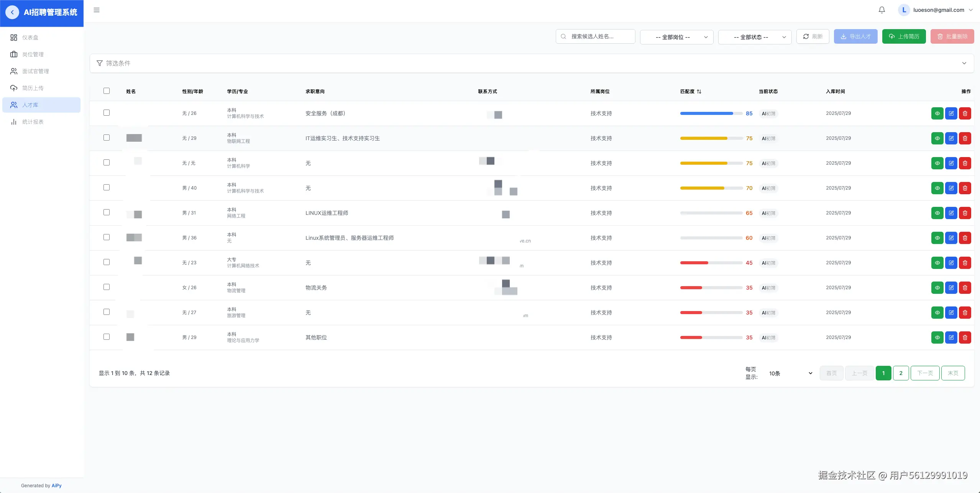Check the box for 安全服务（成都）row
Image resolution: width=980 pixels, height=493 pixels.
point(107,113)
